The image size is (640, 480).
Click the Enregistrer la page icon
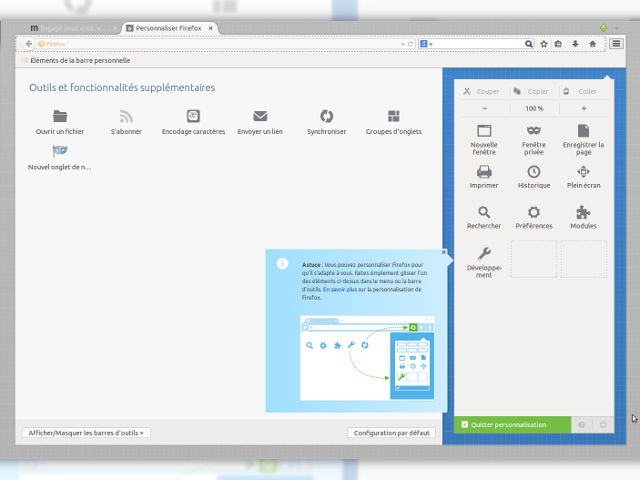pyautogui.click(x=584, y=131)
